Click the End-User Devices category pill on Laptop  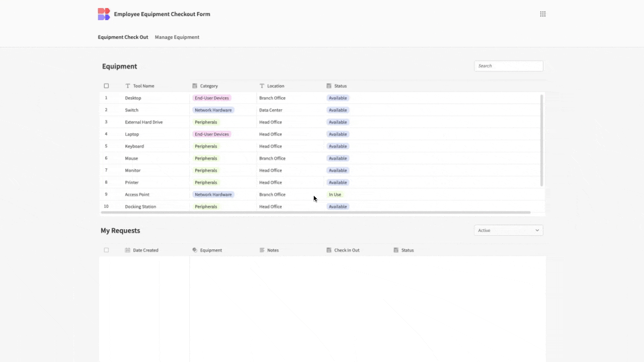point(211,134)
